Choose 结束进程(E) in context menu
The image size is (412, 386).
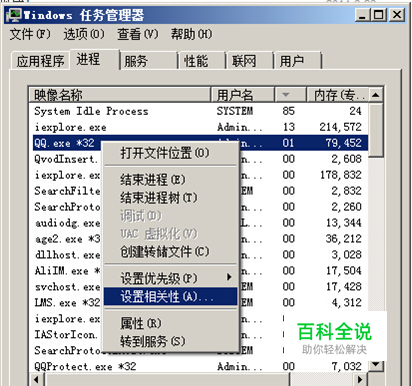171,180
